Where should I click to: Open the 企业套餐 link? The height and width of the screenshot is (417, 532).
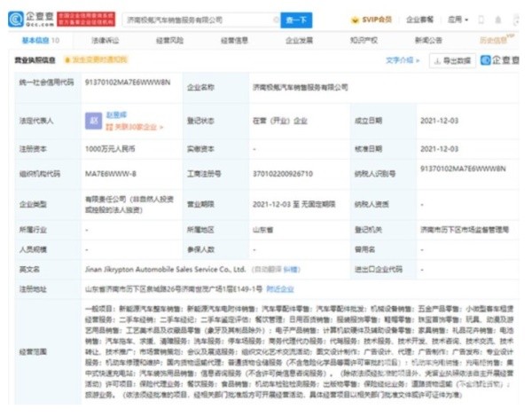tap(419, 20)
